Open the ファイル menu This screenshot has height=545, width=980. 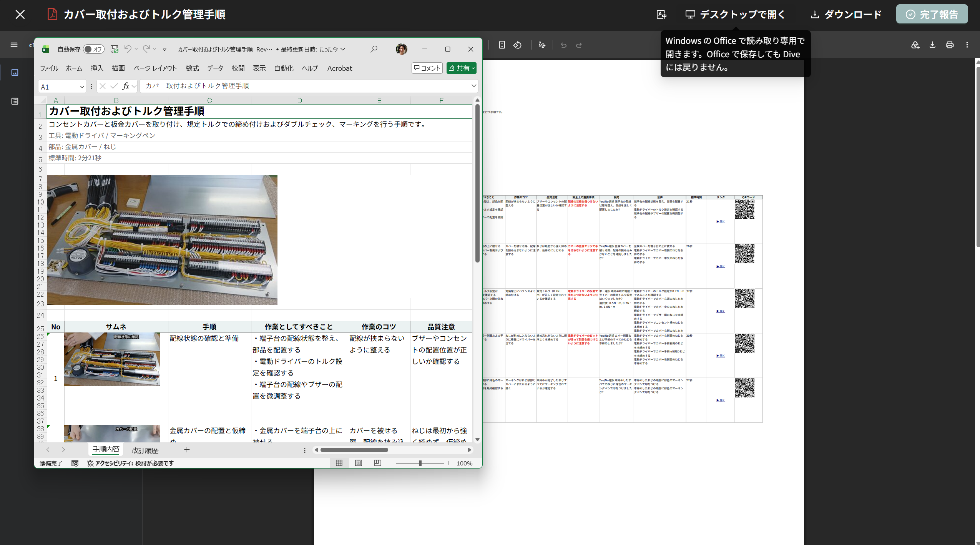[x=49, y=68]
